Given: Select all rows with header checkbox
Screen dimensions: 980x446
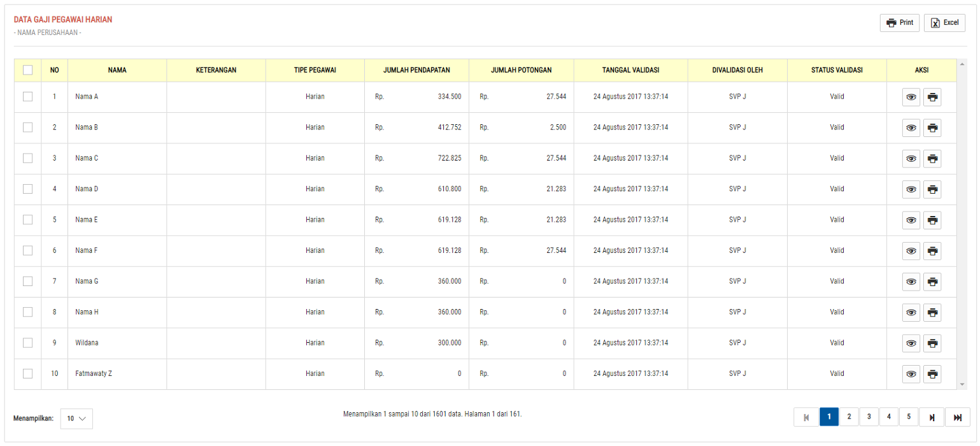Looking at the screenshot, I should (27, 70).
